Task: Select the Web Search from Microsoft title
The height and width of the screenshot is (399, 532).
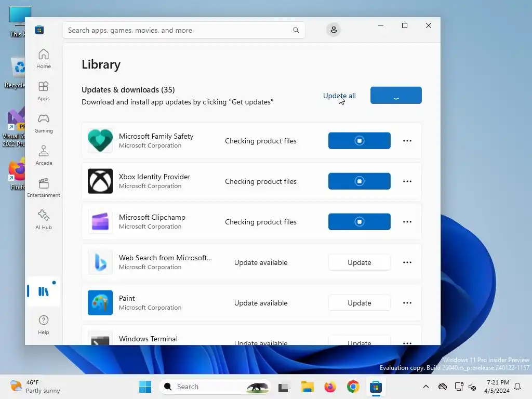Action: (x=165, y=258)
